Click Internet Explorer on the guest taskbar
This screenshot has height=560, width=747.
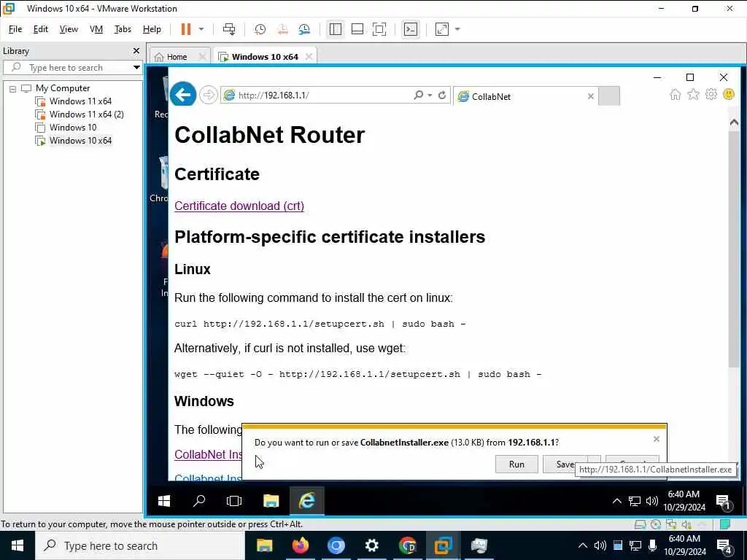(x=307, y=500)
